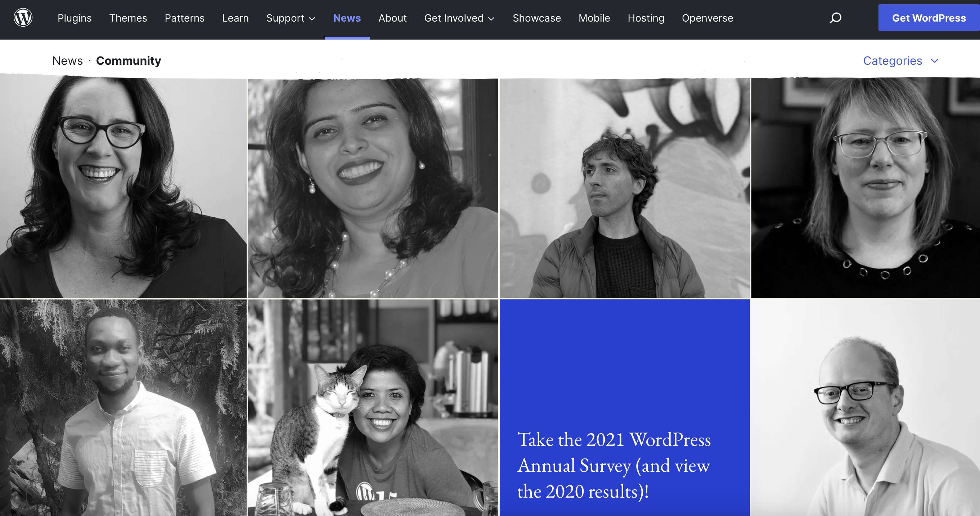Open the Showcase link
980x516 pixels.
(537, 18)
